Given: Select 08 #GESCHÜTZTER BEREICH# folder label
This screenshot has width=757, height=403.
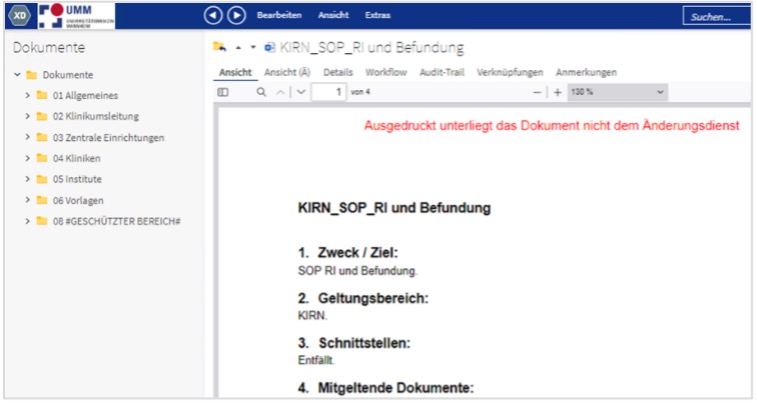Looking at the screenshot, I should [x=117, y=221].
